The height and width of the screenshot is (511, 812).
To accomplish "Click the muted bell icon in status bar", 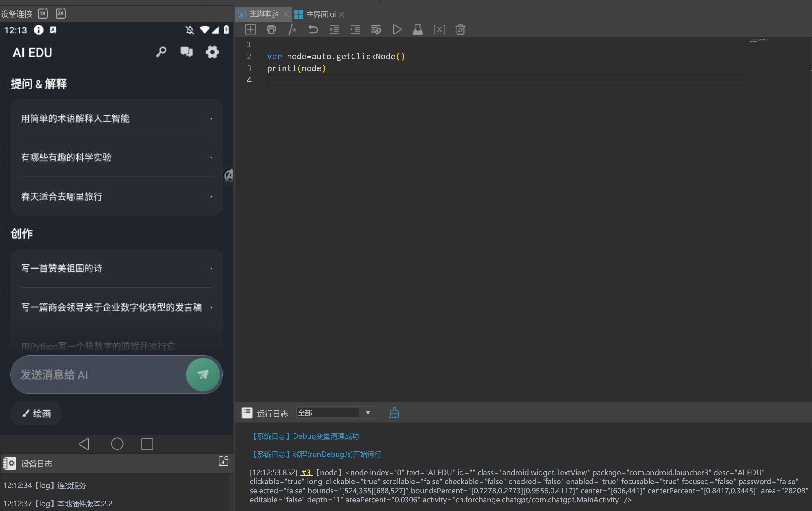I will tap(189, 30).
